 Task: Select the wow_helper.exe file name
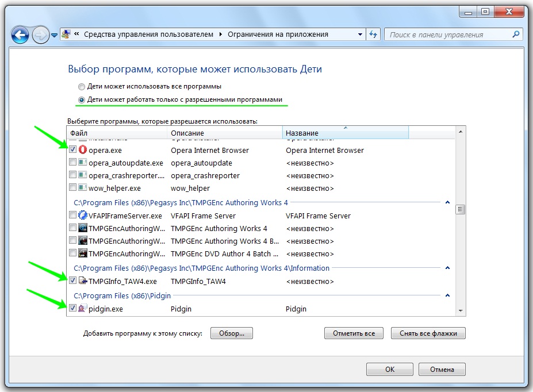[114, 188]
